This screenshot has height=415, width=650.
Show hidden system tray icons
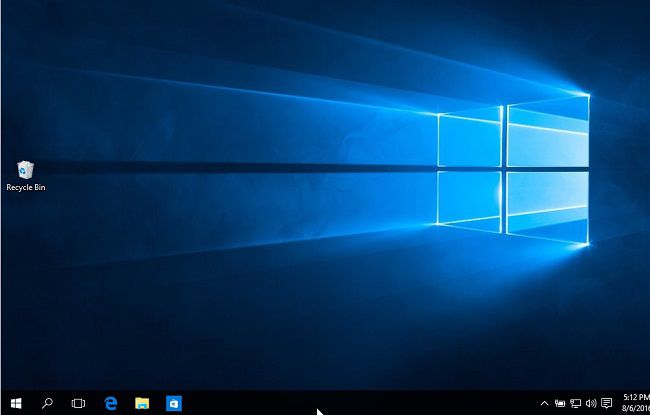coord(544,403)
